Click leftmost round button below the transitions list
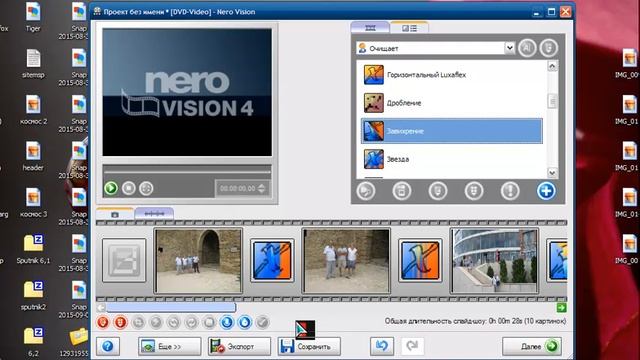 point(366,191)
